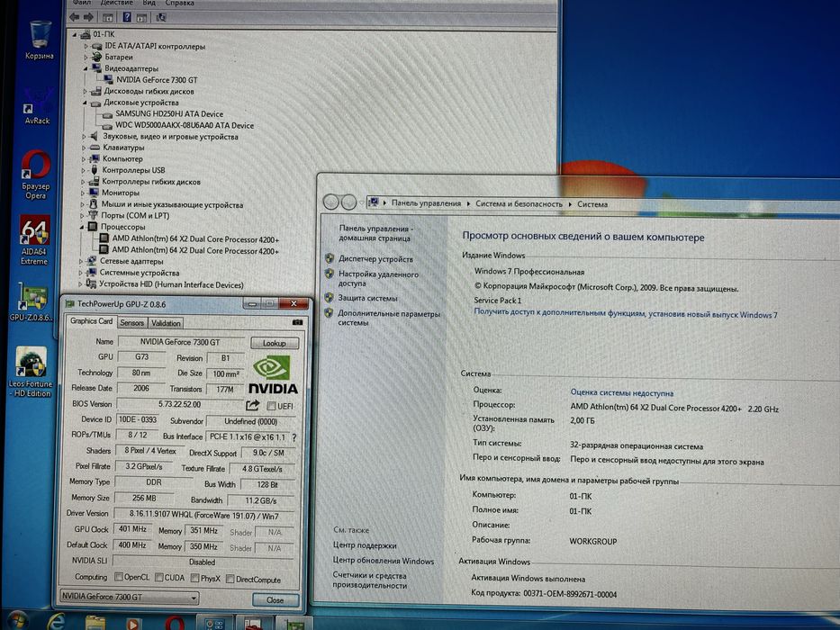Image resolution: width=840 pixels, height=630 pixels.
Task: Open the NVIDIA GeForce 7300 GT dropdown in GPU-Z
Action: tap(129, 597)
